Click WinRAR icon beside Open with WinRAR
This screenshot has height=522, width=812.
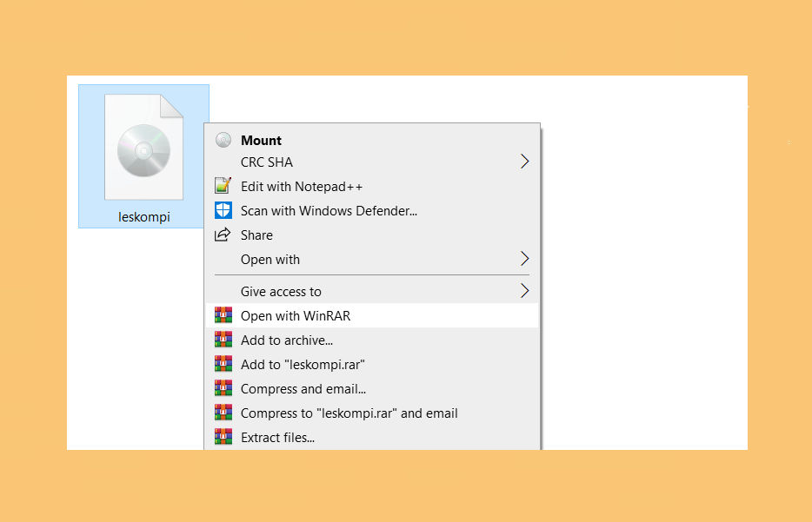(223, 315)
